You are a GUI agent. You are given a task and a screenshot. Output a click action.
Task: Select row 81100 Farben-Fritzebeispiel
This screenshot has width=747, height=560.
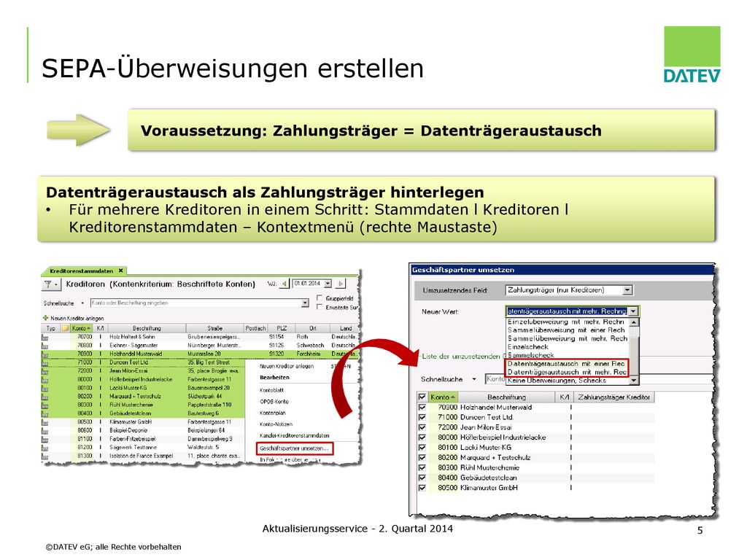coord(143,439)
